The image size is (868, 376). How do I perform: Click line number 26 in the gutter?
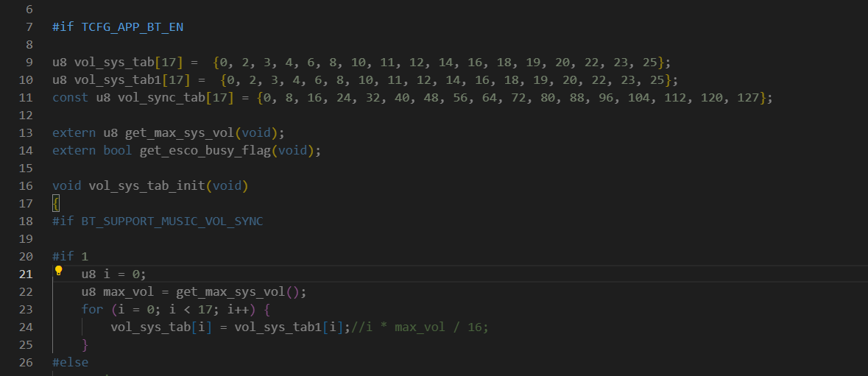point(26,363)
